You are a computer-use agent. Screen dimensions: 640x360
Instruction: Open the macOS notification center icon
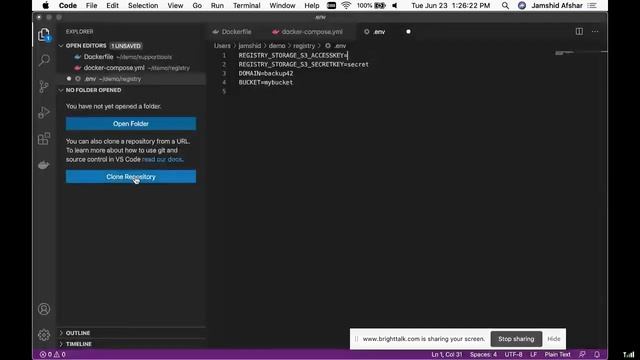[x=592, y=6]
